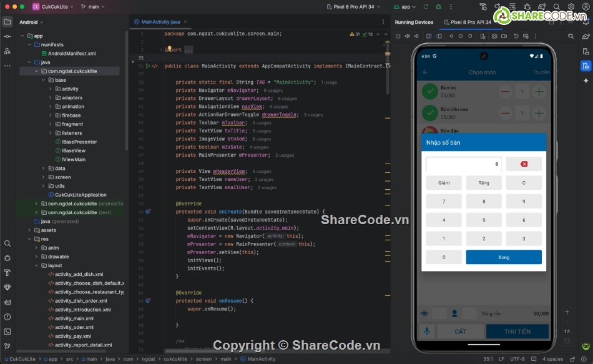The image size is (593, 364).
Task: Open the main branch dropdown
Action: point(92,7)
